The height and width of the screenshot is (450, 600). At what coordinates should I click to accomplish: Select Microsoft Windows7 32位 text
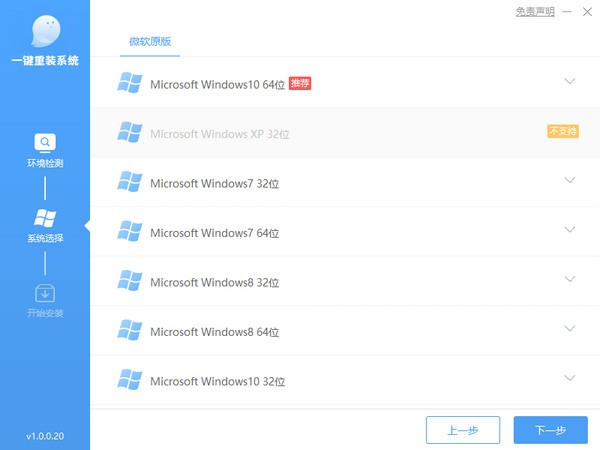tap(215, 183)
